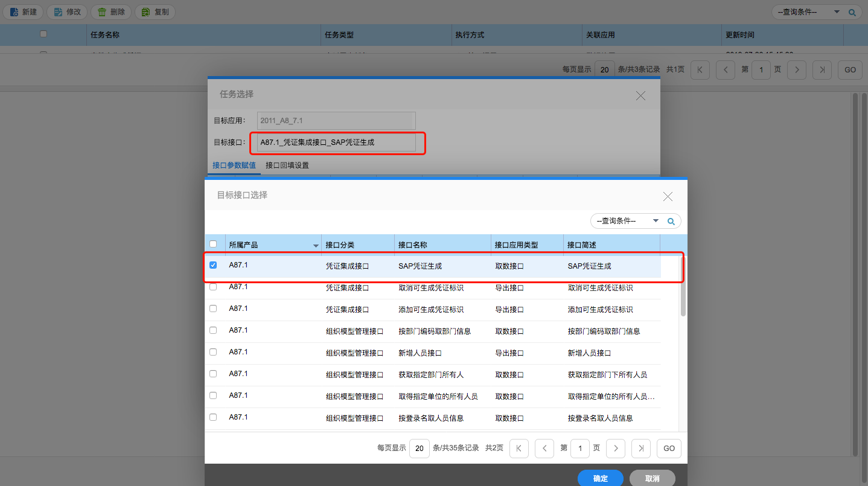Screen dimensions: 868x486
Task: Close the 任务选择 dialog
Action: tap(640, 95)
